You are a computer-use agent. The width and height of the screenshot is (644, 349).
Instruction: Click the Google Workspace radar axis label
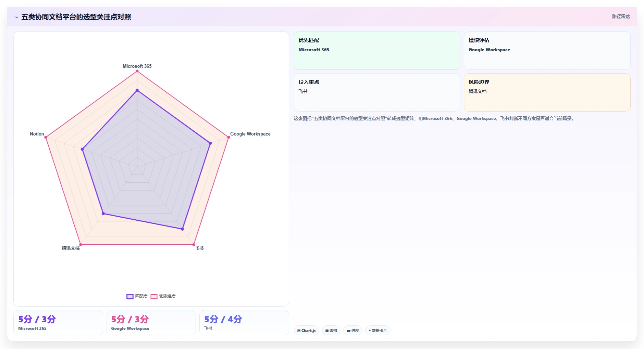click(250, 134)
